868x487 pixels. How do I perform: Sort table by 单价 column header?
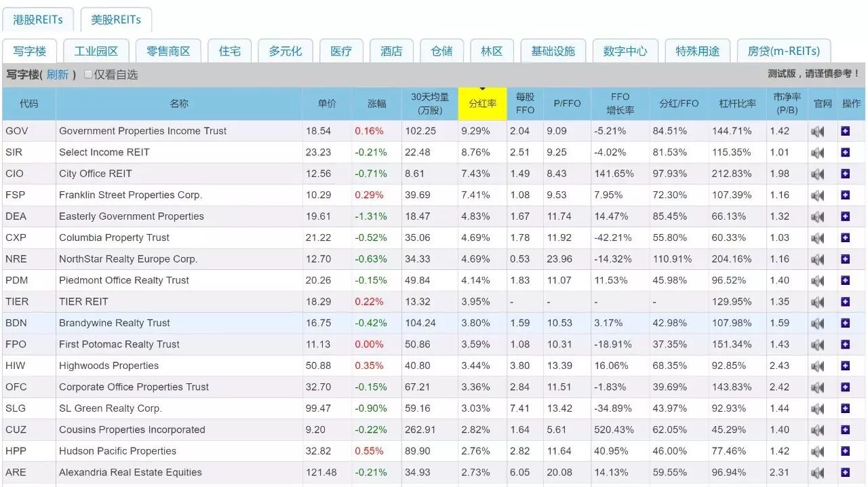click(x=327, y=104)
